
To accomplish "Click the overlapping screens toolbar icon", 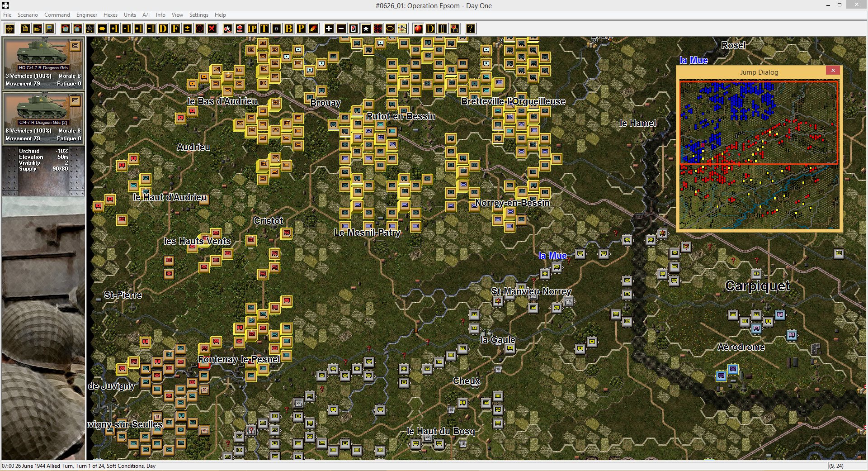I will (x=455, y=29).
